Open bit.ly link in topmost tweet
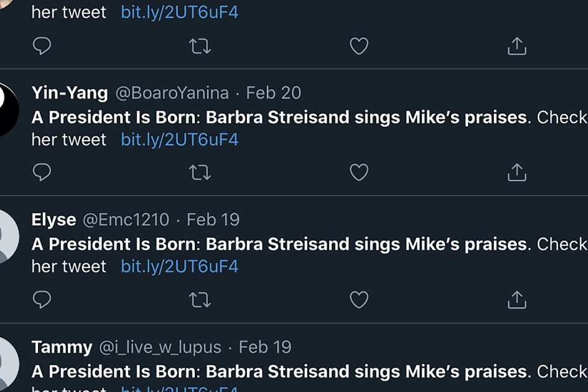 tap(179, 12)
